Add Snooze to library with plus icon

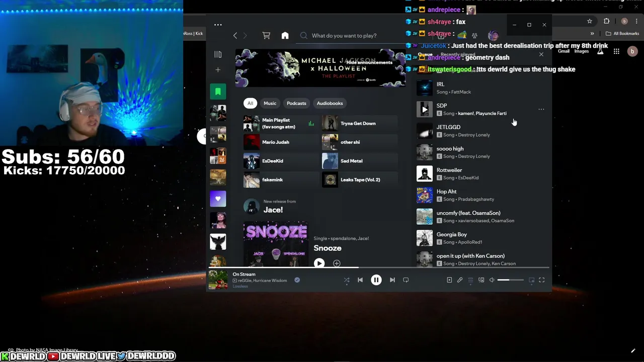(337, 263)
